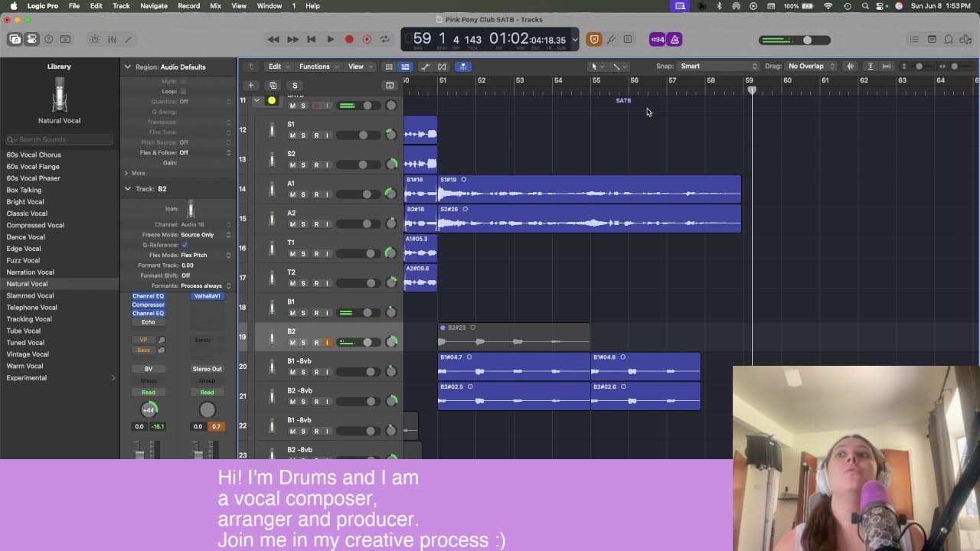Open the Drag No Overlap dropdown

[812, 67]
